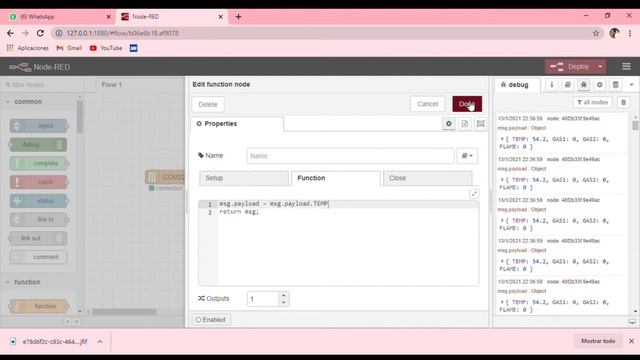Expand the second debug payload object
The width and height of the screenshot is (640, 360).
click(502, 180)
